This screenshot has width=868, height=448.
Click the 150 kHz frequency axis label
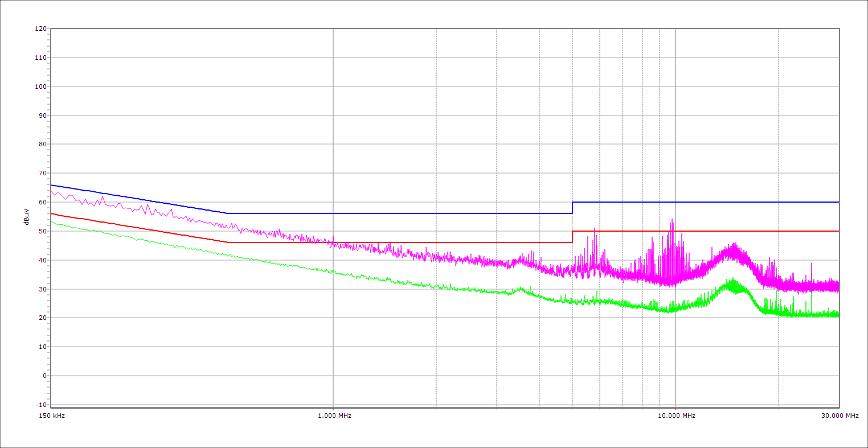[x=51, y=416]
